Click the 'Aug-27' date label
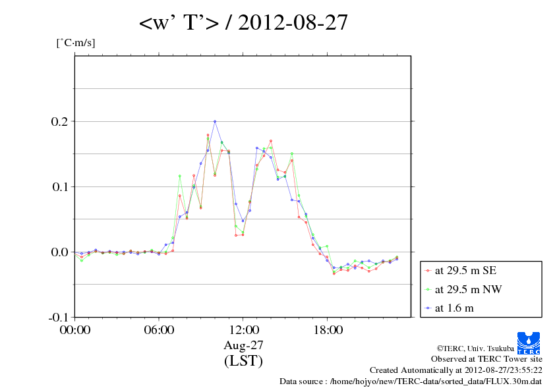Image resolution: width=555 pixels, height=392 pixels. [x=243, y=345]
